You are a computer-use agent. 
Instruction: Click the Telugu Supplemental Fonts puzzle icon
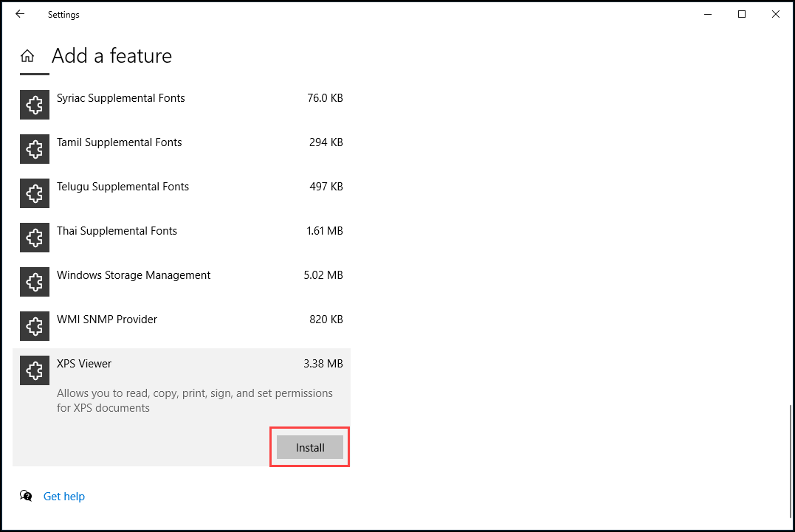[35, 193]
